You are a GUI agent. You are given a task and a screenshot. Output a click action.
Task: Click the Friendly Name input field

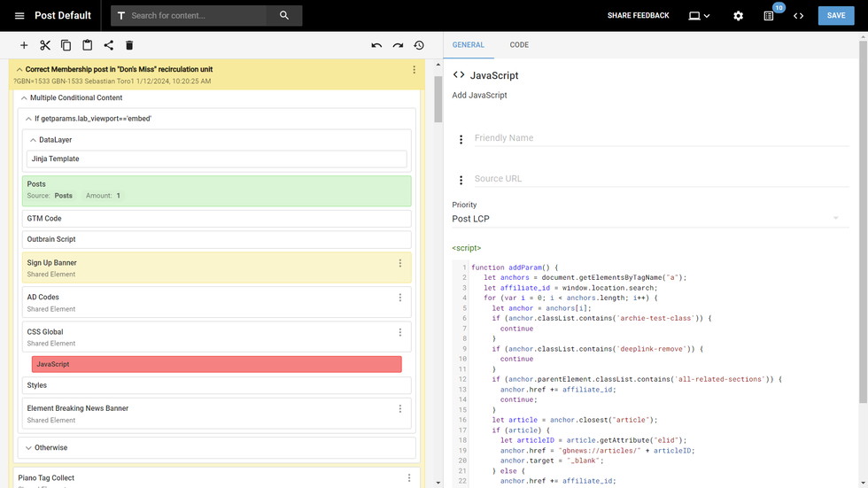tap(660, 138)
